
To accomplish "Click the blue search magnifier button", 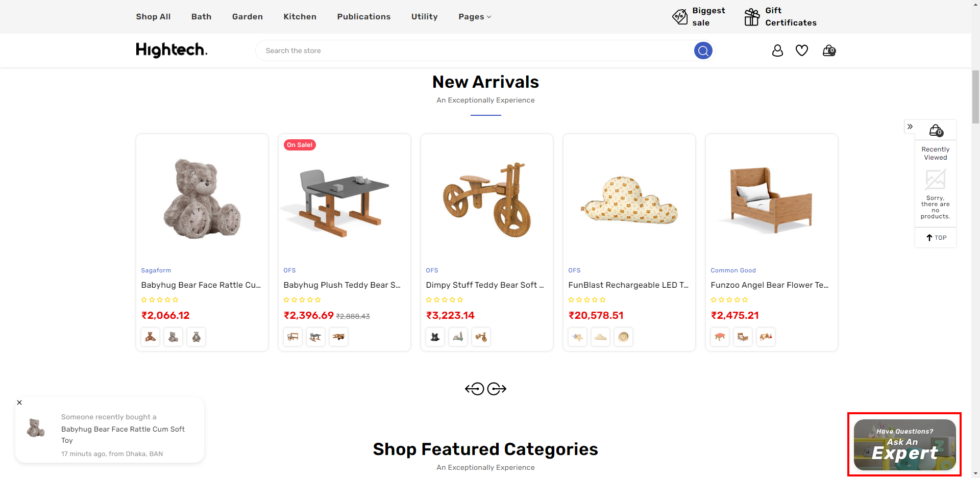I will point(703,51).
